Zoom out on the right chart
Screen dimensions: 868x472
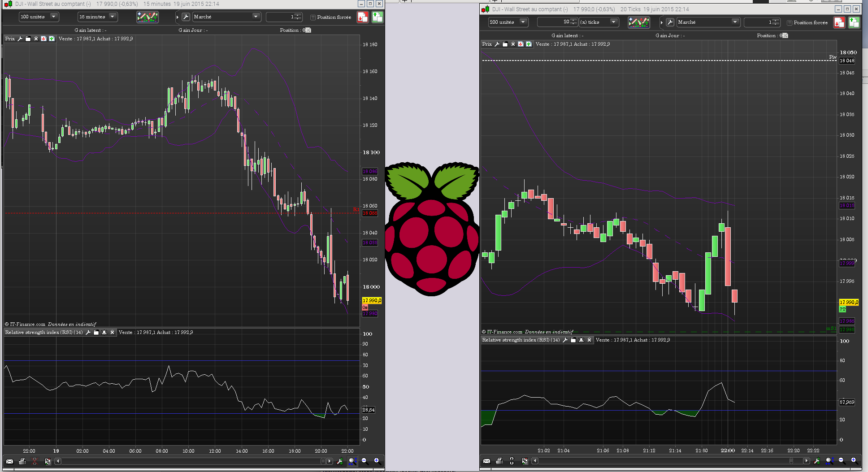(x=841, y=460)
